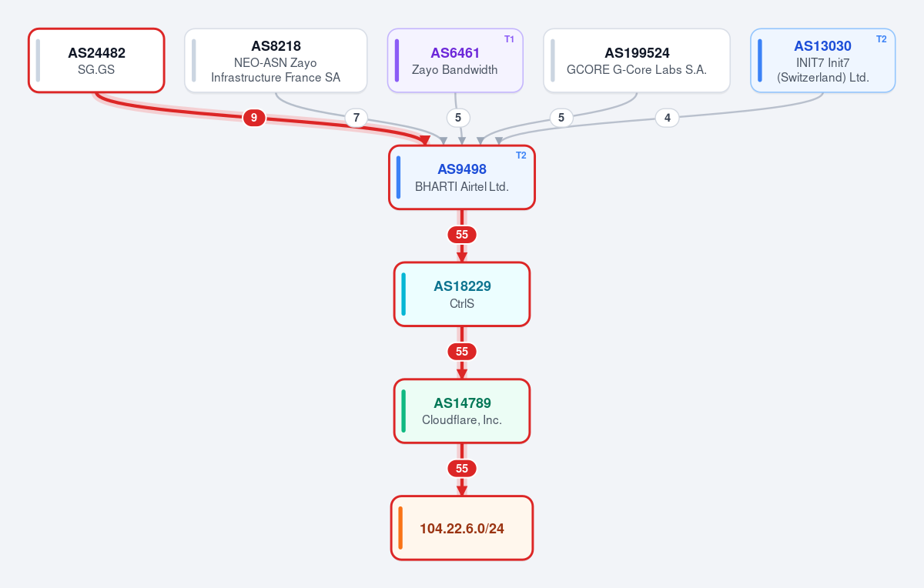Click the 55 badge above the prefix node
Viewport: 924px width, 588px height.
pyautogui.click(x=462, y=469)
